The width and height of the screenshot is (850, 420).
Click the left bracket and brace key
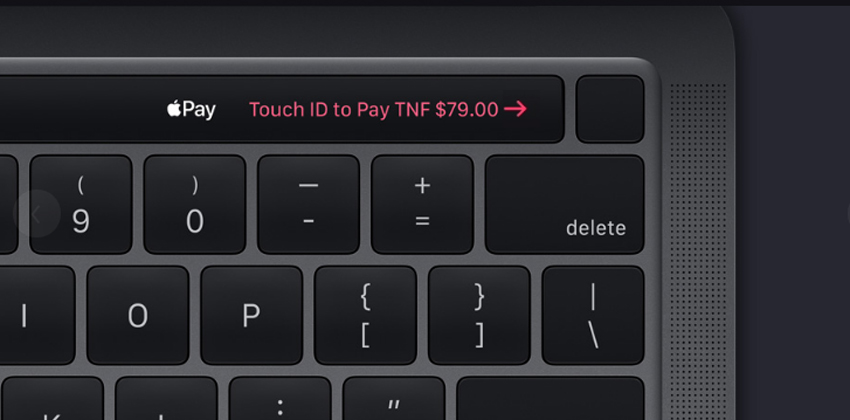click(365, 315)
